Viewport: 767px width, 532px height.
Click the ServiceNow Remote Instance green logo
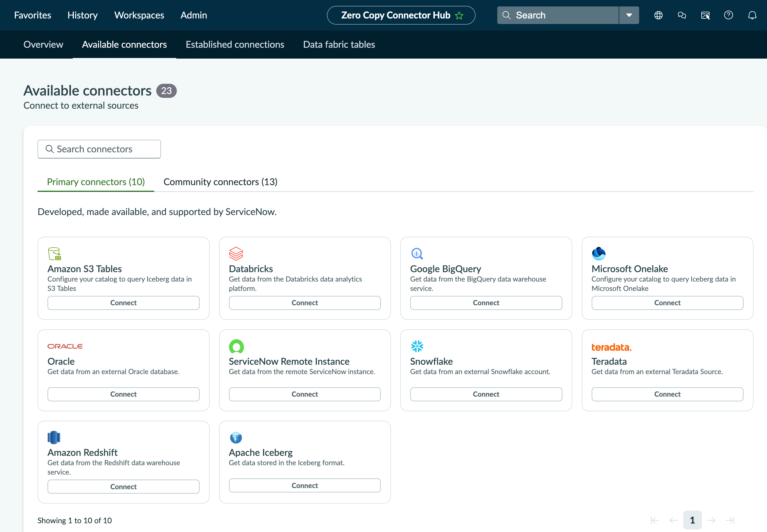pyautogui.click(x=236, y=346)
